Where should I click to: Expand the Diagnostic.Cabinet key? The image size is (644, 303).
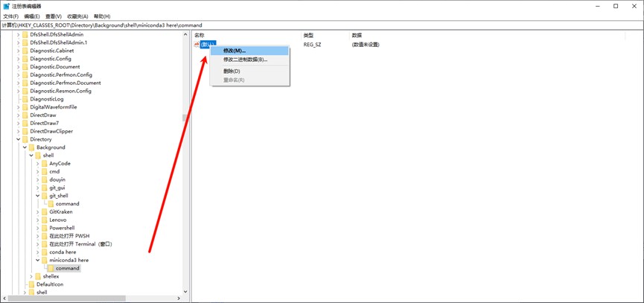pos(18,51)
